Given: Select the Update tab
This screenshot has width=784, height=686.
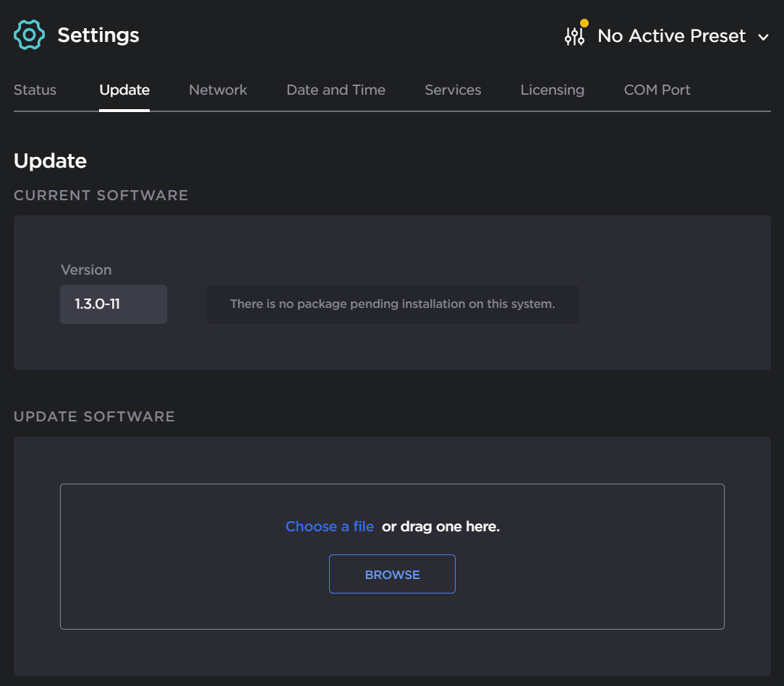Looking at the screenshot, I should (124, 90).
